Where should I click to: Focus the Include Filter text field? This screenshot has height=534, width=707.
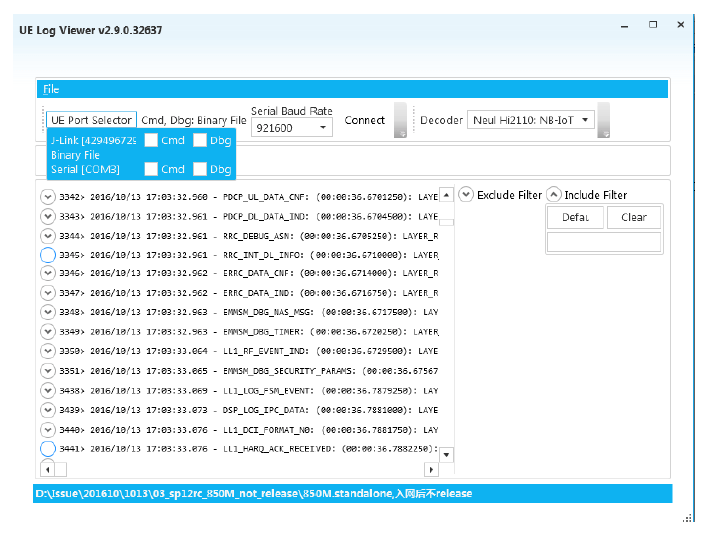click(604, 242)
